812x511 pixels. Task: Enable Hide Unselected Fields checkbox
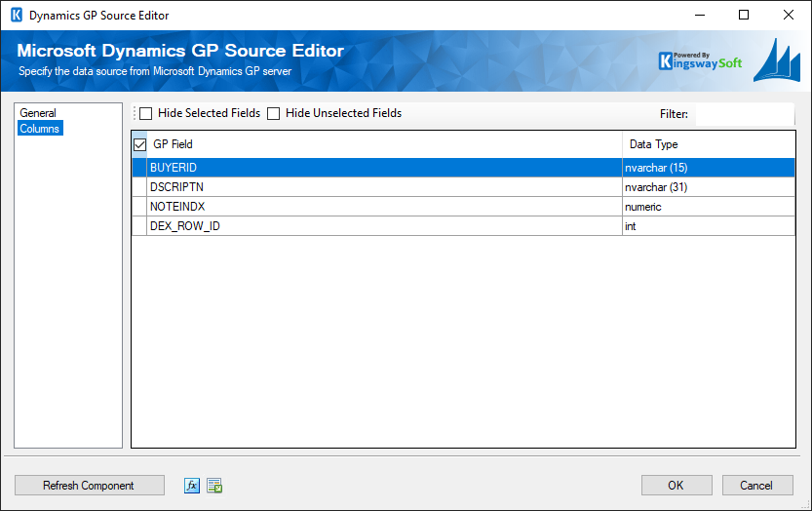[273, 113]
